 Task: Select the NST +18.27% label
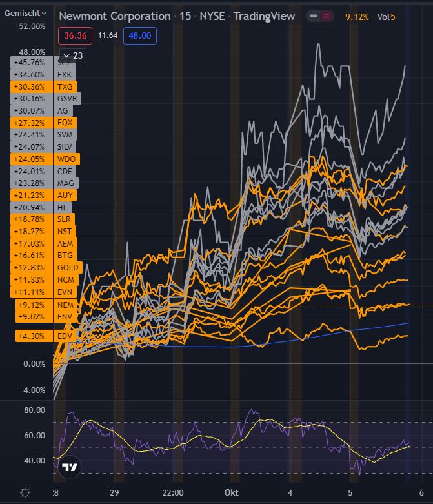click(43, 232)
